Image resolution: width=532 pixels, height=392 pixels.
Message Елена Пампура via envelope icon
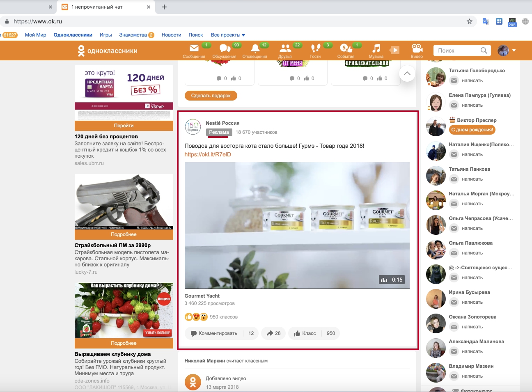454,105
